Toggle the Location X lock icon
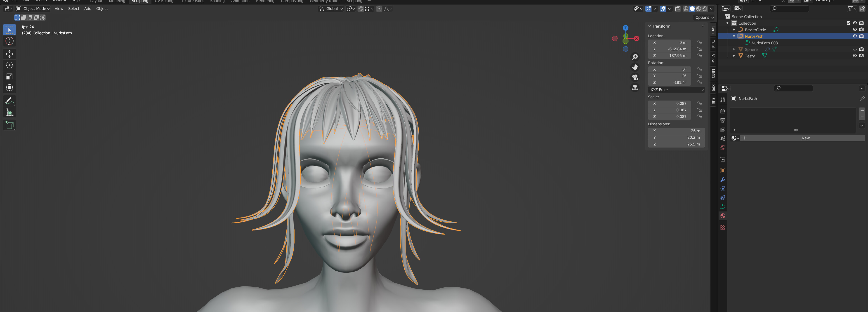The width and height of the screenshot is (868, 312). [700, 42]
